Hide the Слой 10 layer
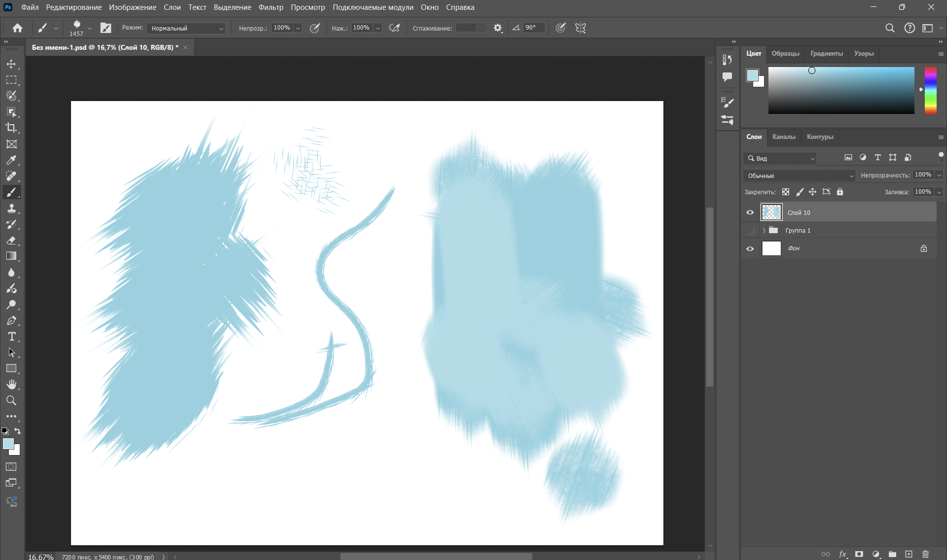 coord(750,212)
